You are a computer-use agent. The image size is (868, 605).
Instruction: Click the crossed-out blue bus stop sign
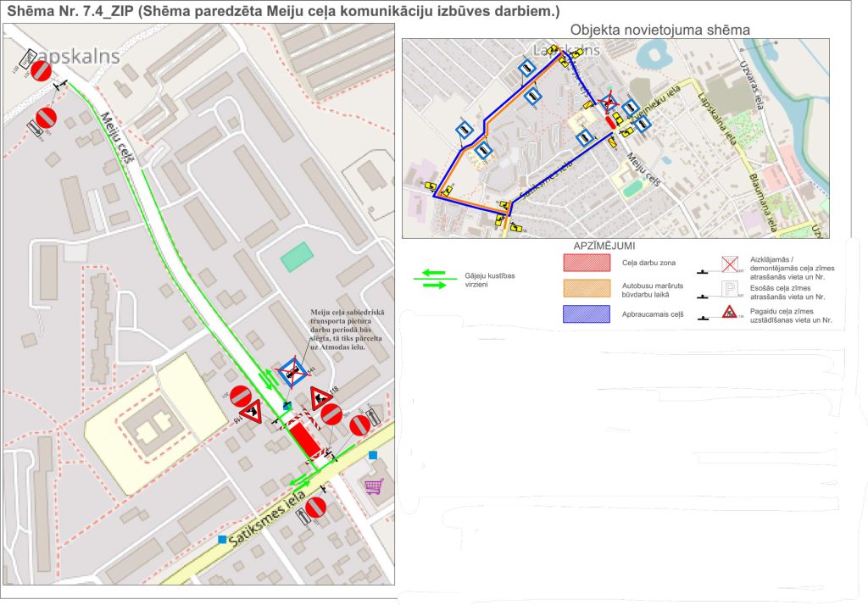292,371
